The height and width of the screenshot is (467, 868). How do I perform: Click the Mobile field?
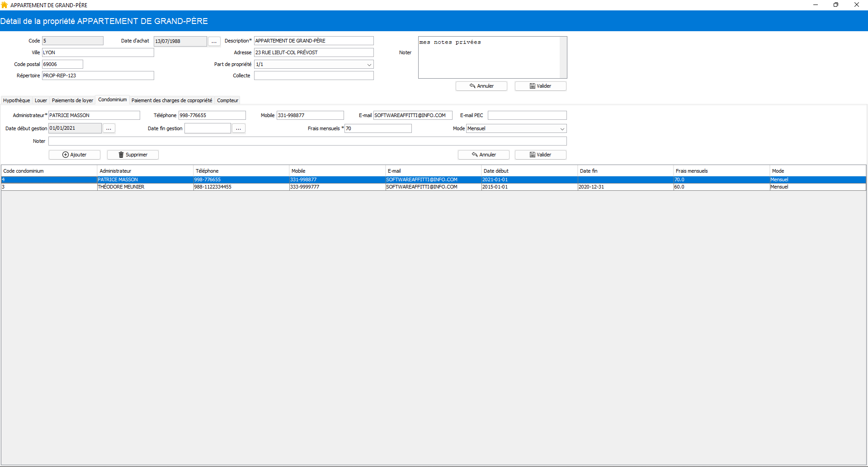pyautogui.click(x=310, y=115)
